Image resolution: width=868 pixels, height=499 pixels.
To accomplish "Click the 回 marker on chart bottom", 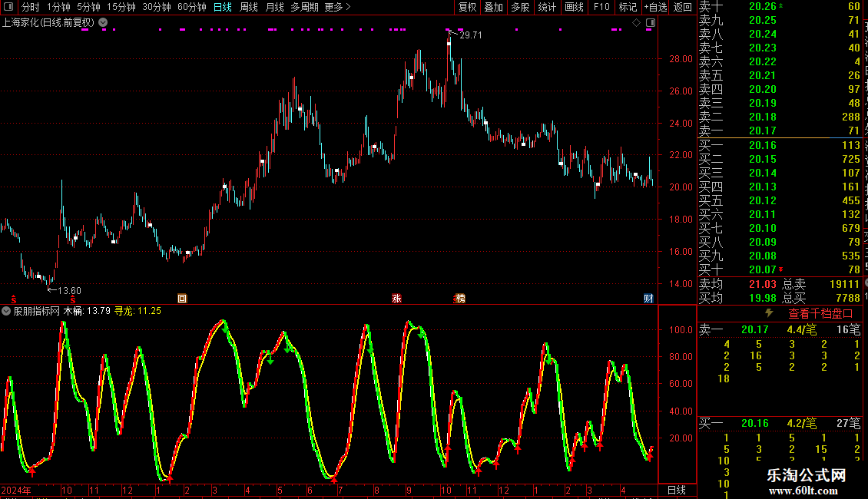I will [x=182, y=298].
